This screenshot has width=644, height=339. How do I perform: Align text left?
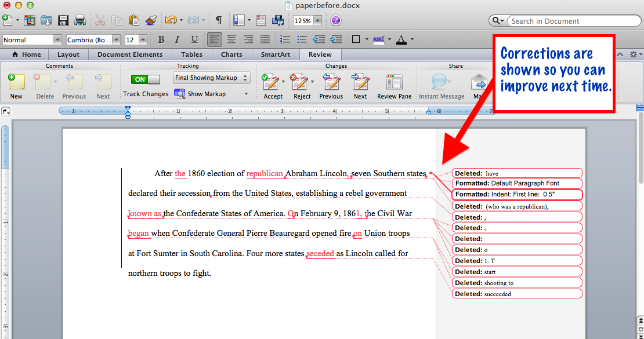pos(215,39)
